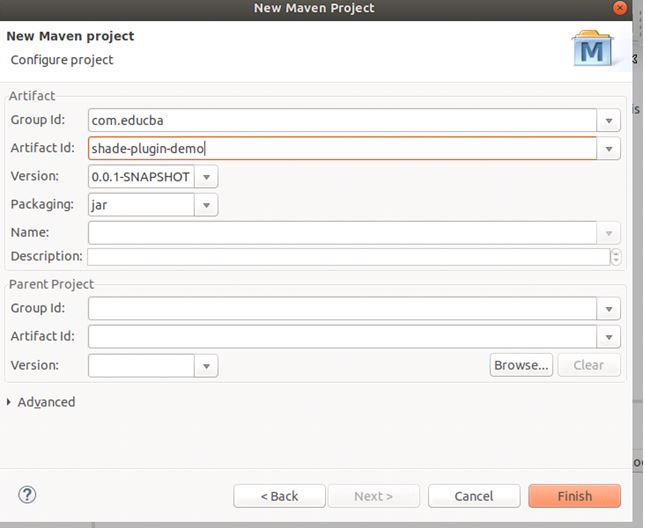Focus the empty Description input field
This screenshot has width=645, height=528.
[x=348, y=257]
